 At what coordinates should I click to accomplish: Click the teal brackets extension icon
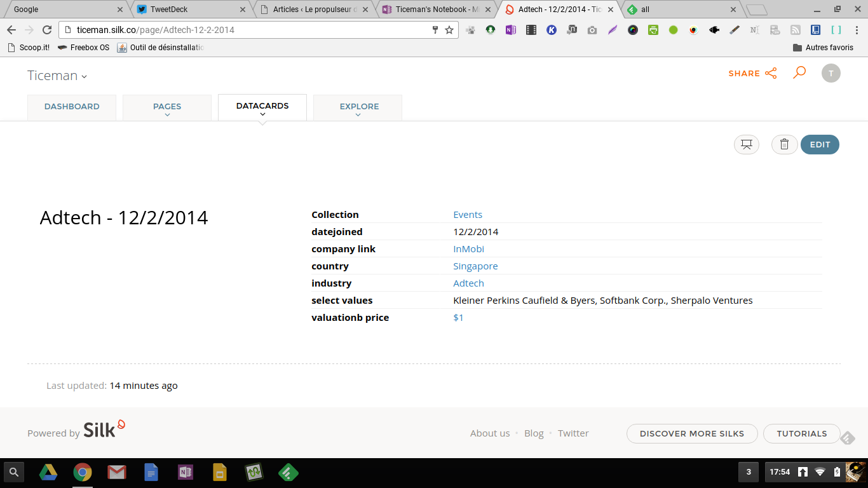(x=836, y=30)
